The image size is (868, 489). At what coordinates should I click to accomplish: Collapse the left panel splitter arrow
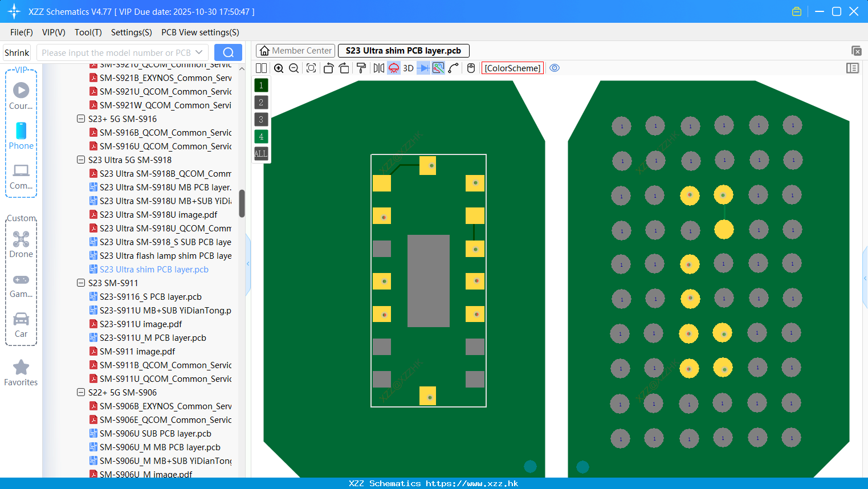click(x=248, y=264)
